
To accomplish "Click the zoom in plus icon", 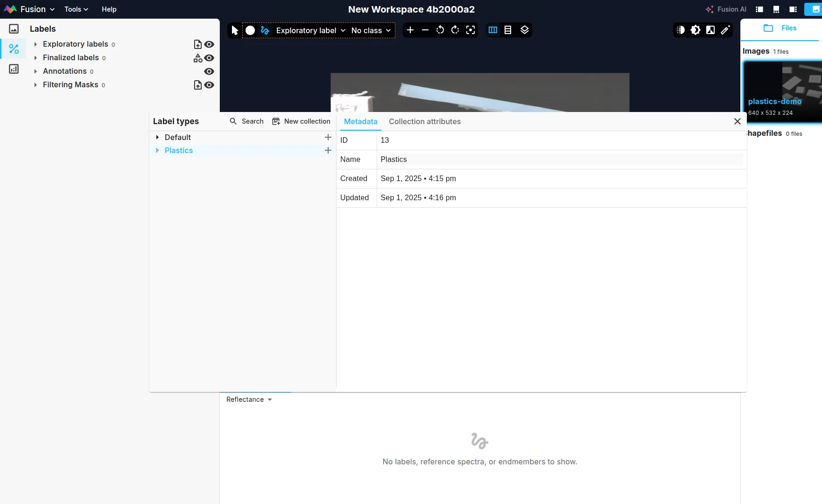I will click(x=410, y=30).
